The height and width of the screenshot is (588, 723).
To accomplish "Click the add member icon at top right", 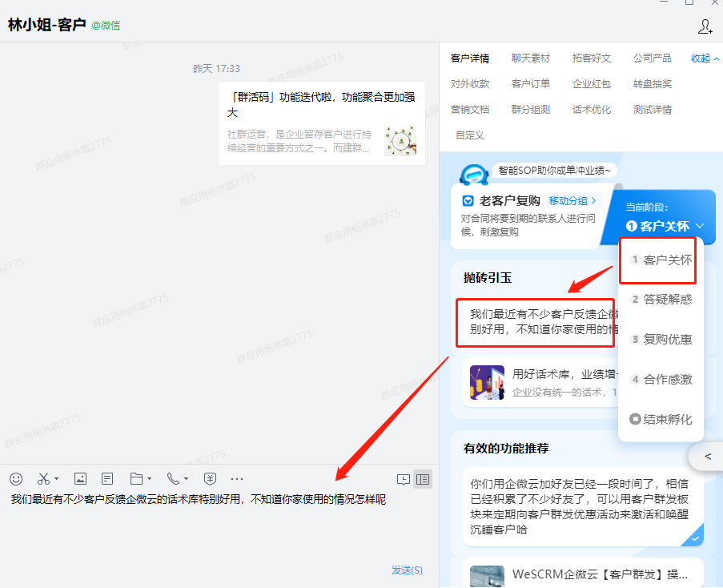I will point(705,26).
